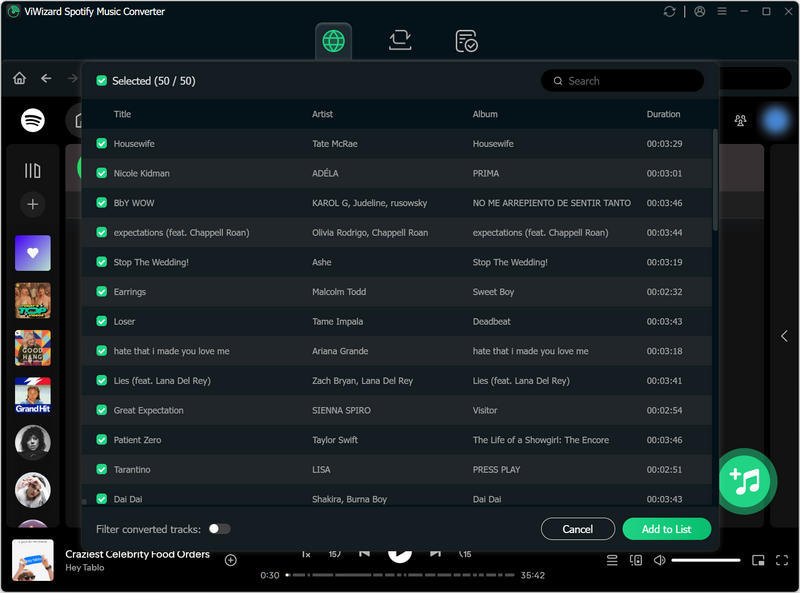Viewport: 800px width, 593px height.
Task: Mute with the volume speaker icon
Action: [x=659, y=560]
